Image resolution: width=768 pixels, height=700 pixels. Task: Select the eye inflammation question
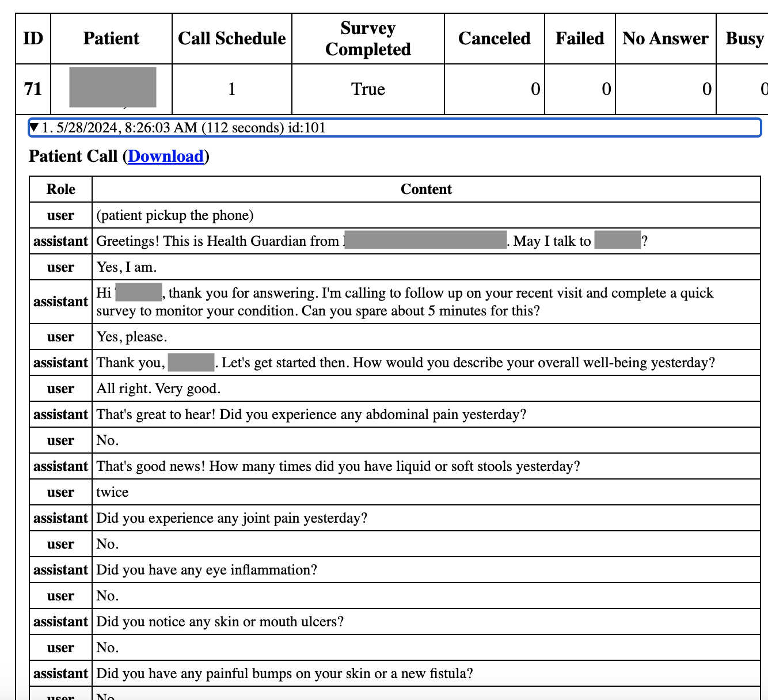[427, 570]
